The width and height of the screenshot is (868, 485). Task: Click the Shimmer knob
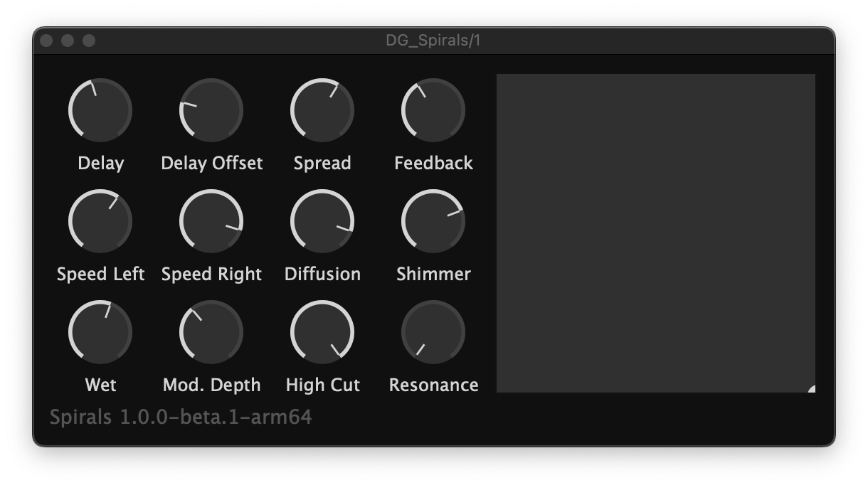tap(433, 221)
